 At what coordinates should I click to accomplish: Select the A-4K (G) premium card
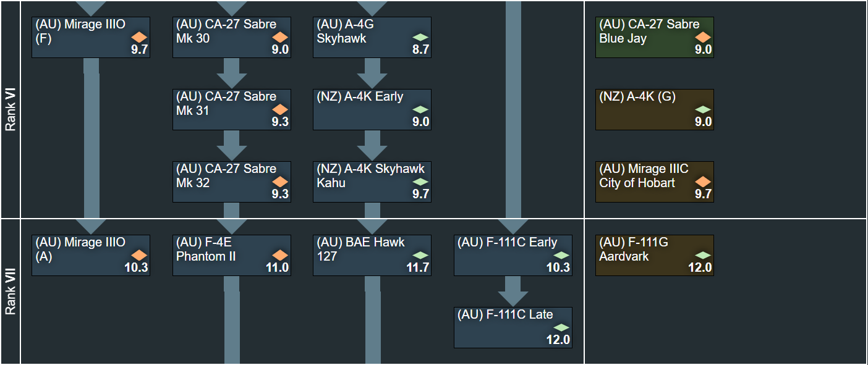pyautogui.click(x=655, y=109)
